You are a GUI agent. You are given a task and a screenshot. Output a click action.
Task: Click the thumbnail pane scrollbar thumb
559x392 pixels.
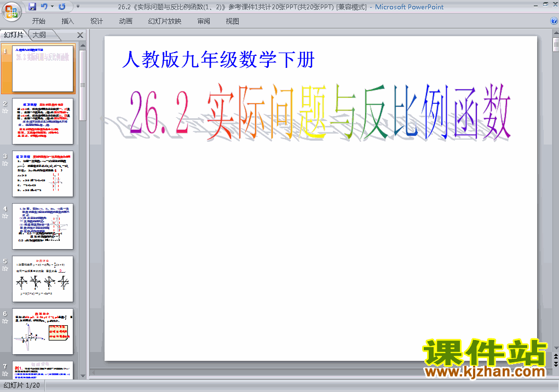coord(83,85)
